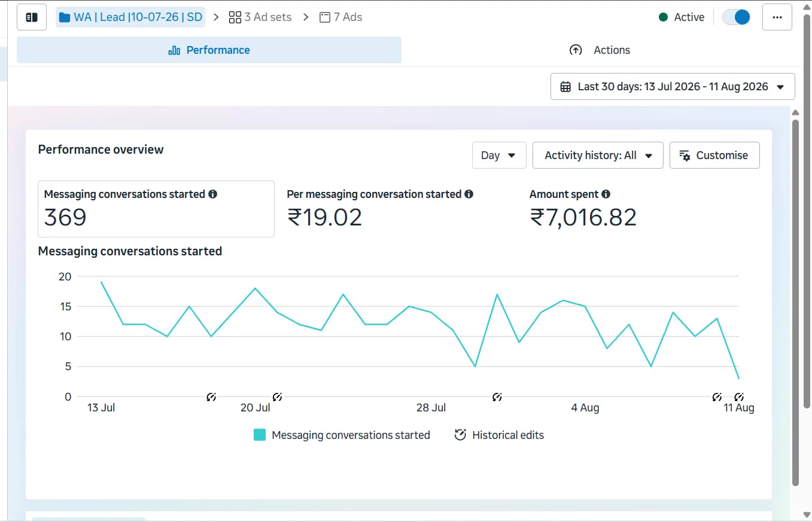Click the 13 Jul axis label
The height and width of the screenshot is (522, 812).
(x=101, y=408)
